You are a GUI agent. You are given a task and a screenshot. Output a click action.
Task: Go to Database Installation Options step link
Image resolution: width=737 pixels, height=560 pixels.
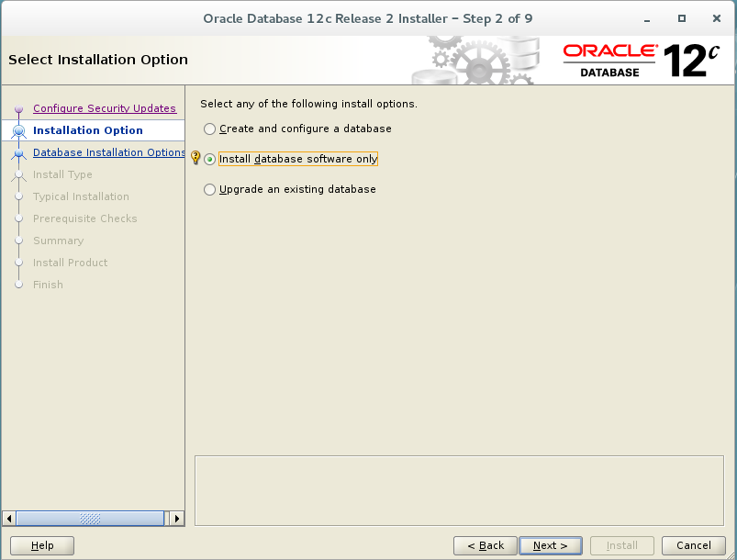coord(108,152)
